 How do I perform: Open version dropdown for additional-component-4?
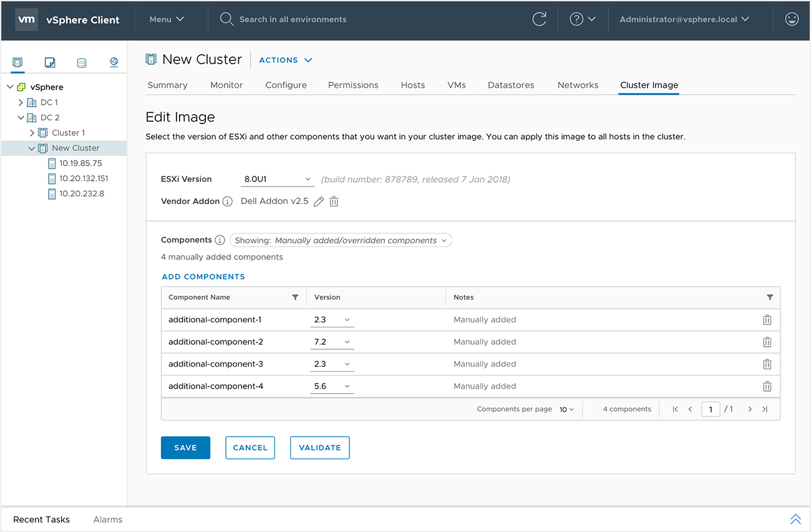[x=332, y=386]
